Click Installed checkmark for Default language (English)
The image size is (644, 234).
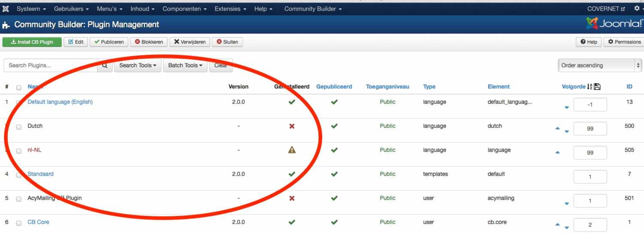[x=292, y=102]
